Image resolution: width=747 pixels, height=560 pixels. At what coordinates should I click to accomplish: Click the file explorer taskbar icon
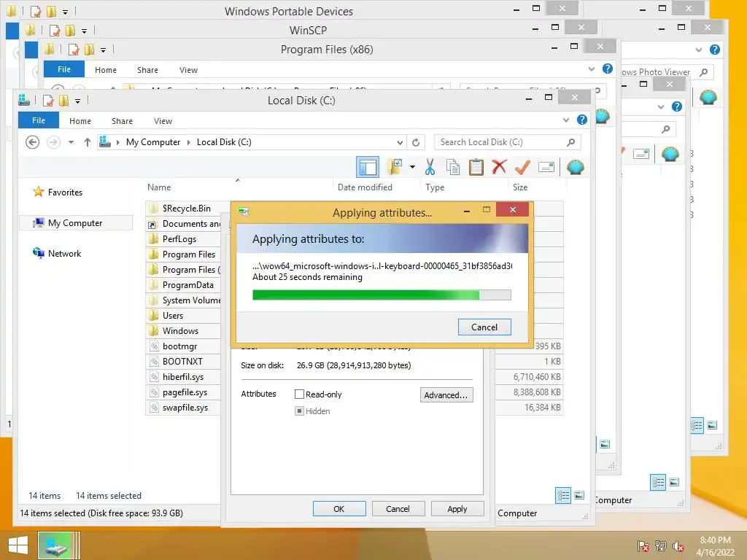pos(58,545)
